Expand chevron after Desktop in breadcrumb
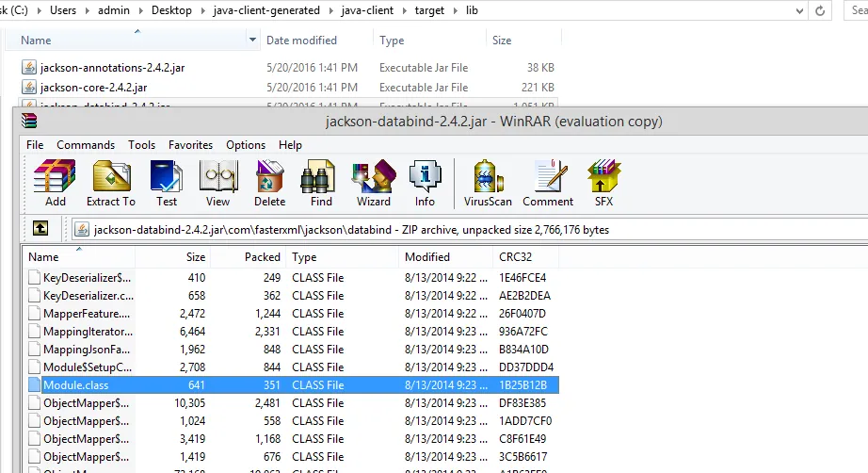The width and height of the screenshot is (868, 473). [202, 10]
